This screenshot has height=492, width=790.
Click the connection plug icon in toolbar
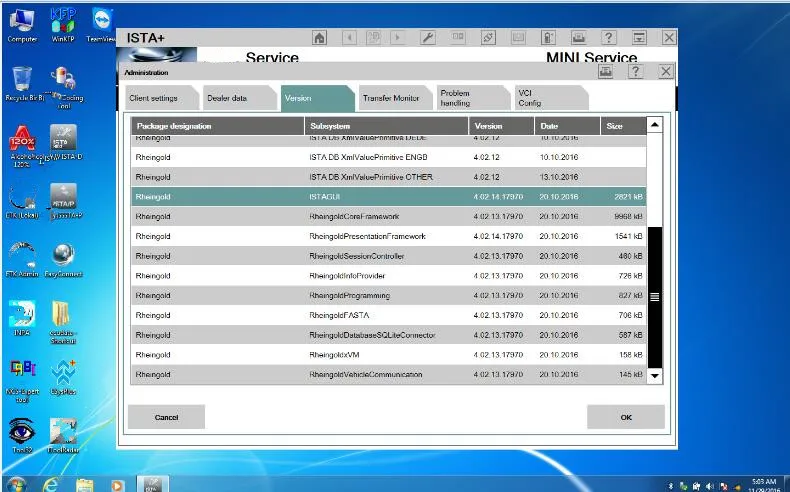tap(488, 38)
